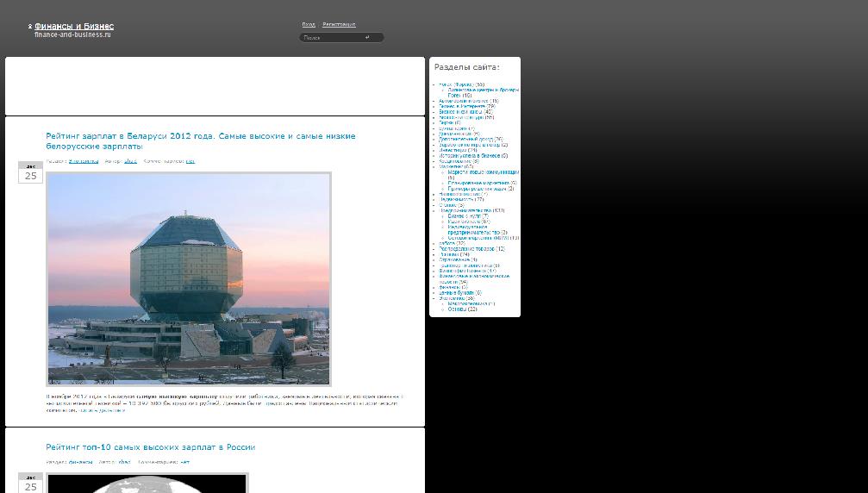Open the Belarus National Library article image
This screenshot has width=868, height=493.
(189, 279)
